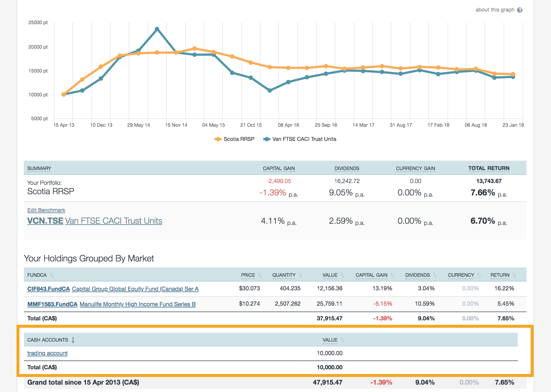
Task: Sort holdings by the QUANTITY column arrow
Action: click(x=301, y=275)
